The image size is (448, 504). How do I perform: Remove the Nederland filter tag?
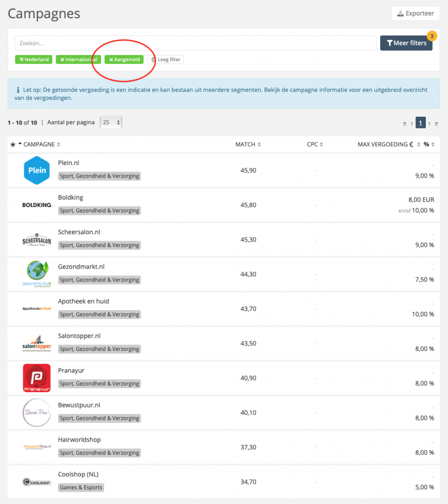click(34, 60)
